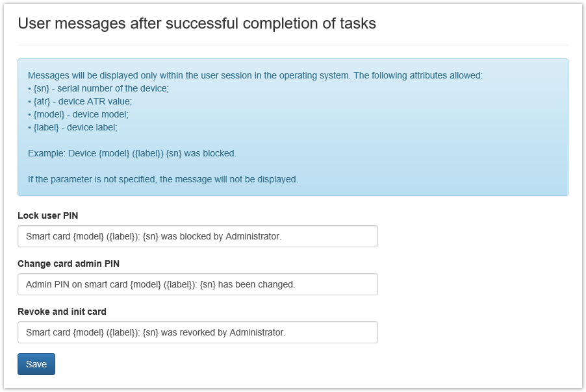This screenshot has width=586, height=392.
Task: Click the "Lock user PIN" label
Action: [48, 215]
